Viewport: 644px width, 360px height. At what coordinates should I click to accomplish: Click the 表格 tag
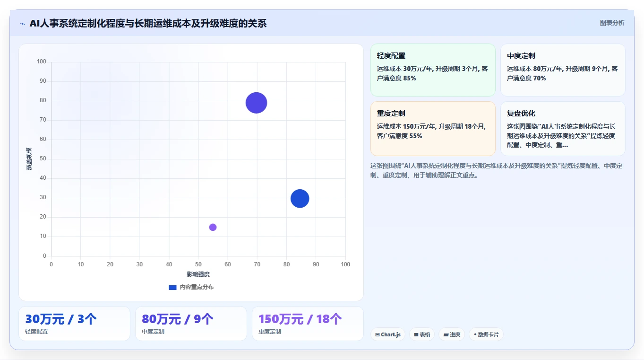point(422,334)
